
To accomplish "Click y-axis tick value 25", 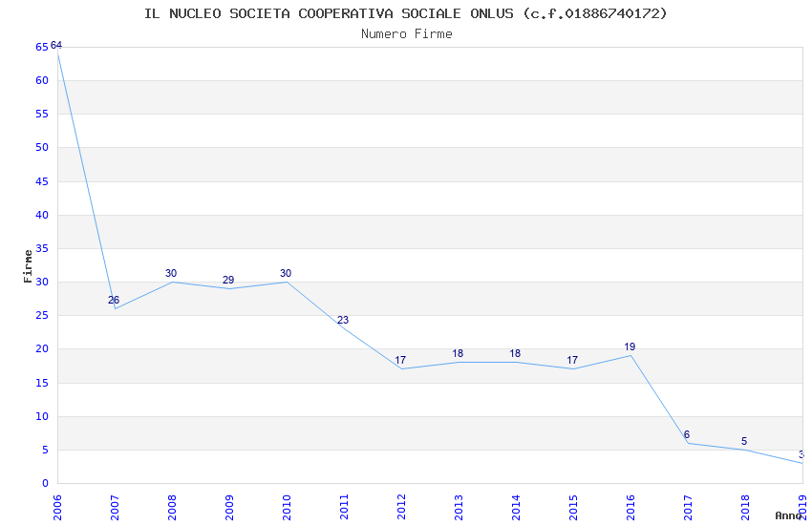I will point(42,316).
